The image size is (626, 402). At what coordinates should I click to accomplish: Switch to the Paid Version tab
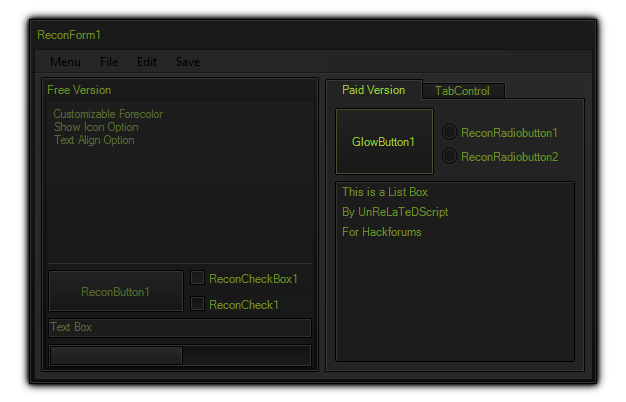(373, 90)
